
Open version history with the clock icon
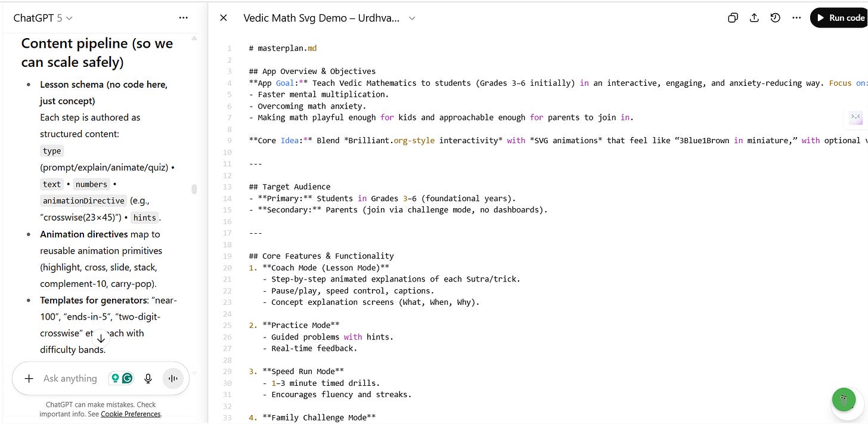(x=775, y=18)
